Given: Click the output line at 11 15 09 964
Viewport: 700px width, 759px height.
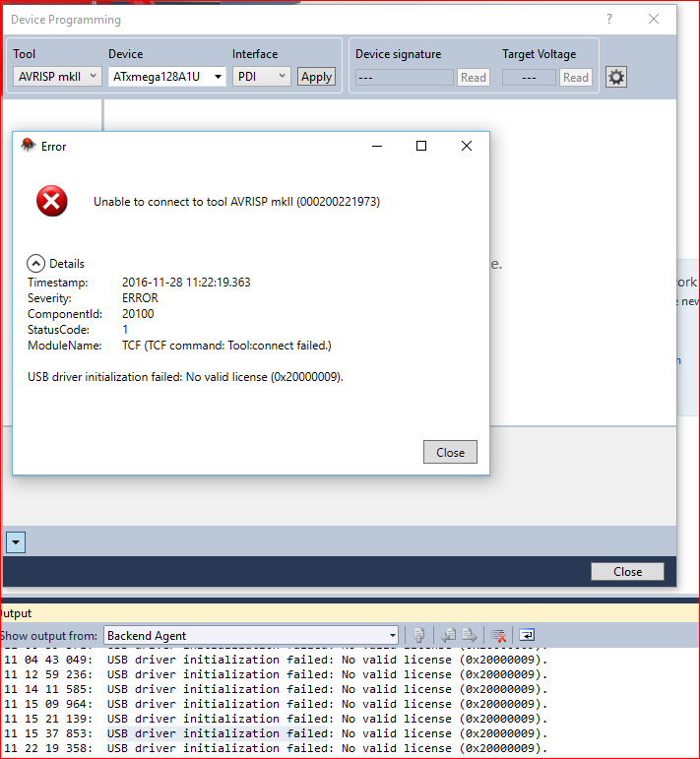Looking at the screenshot, I should [x=276, y=704].
